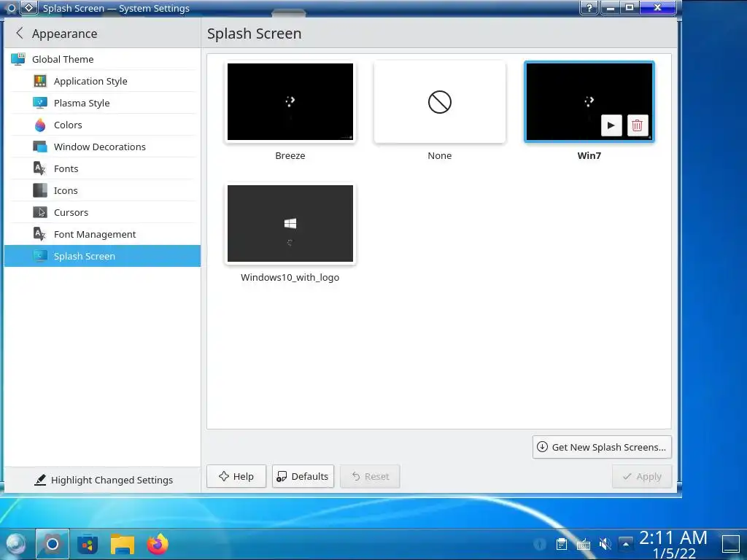Open the Font Management page
Image resolution: width=747 pixels, height=560 pixels.
(102, 234)
